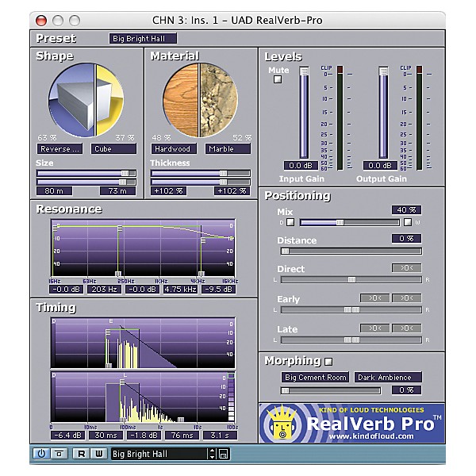Click the -6.4 dB timing value field

[67, 436]
